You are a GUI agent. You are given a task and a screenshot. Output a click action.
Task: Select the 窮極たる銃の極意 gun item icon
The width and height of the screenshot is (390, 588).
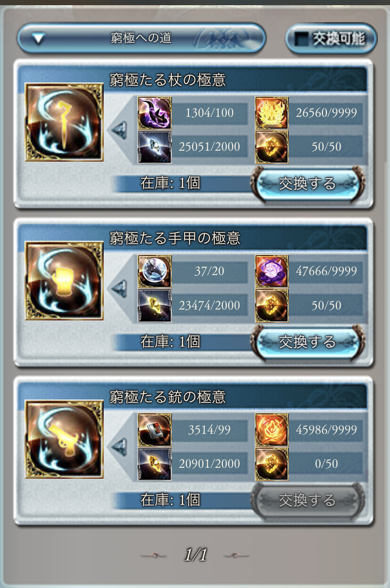point(64,439)
